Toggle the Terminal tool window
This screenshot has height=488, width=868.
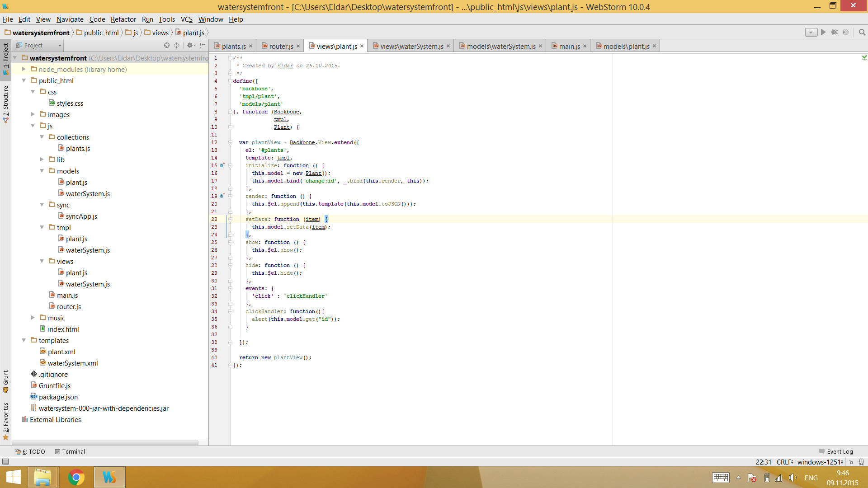tap(70, 451)
